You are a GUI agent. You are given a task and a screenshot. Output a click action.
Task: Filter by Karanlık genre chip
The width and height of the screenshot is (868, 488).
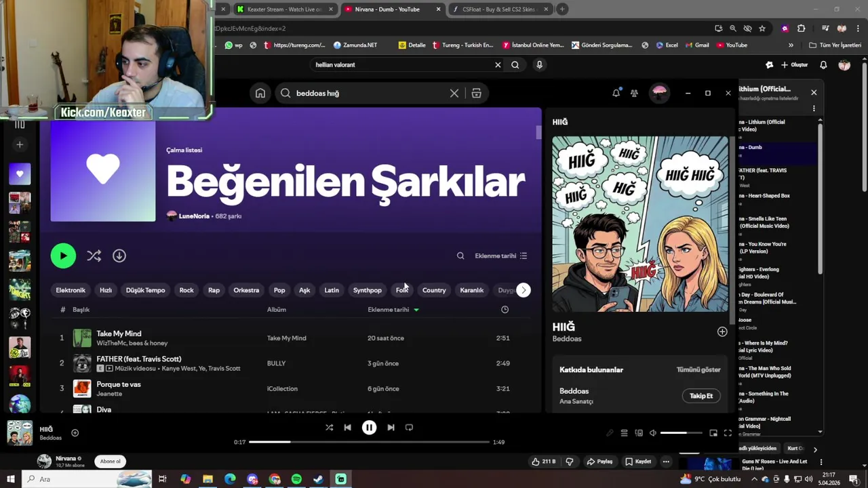coord(472,290)
